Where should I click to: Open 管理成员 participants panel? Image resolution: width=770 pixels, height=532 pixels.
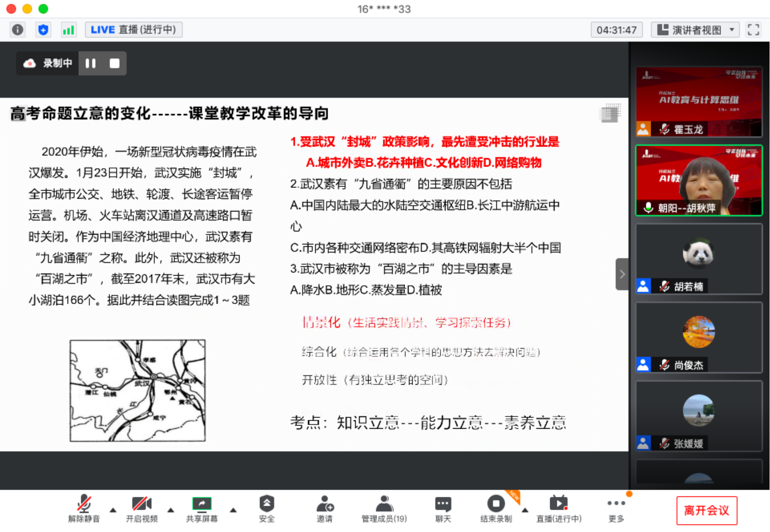pyautogui.click(x=384, y=508)
